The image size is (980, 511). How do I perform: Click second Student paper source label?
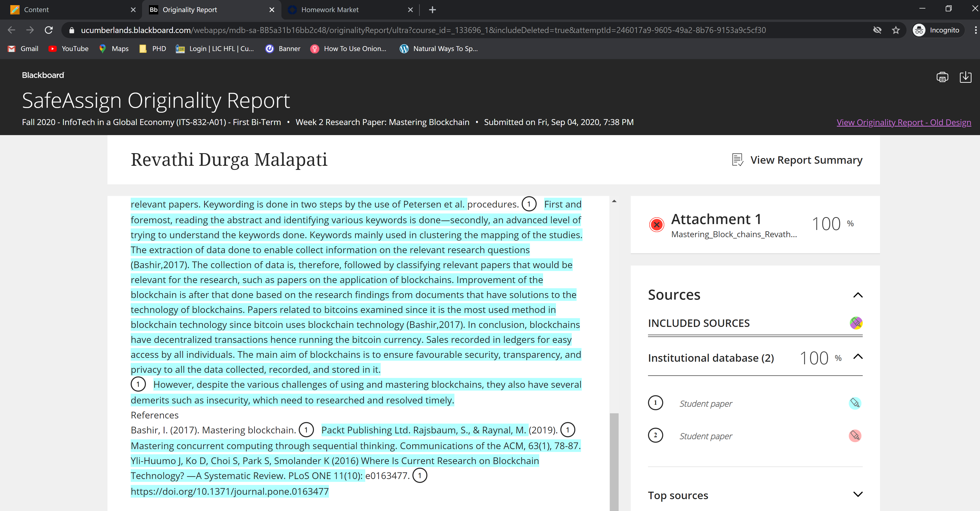coord(706,436)
